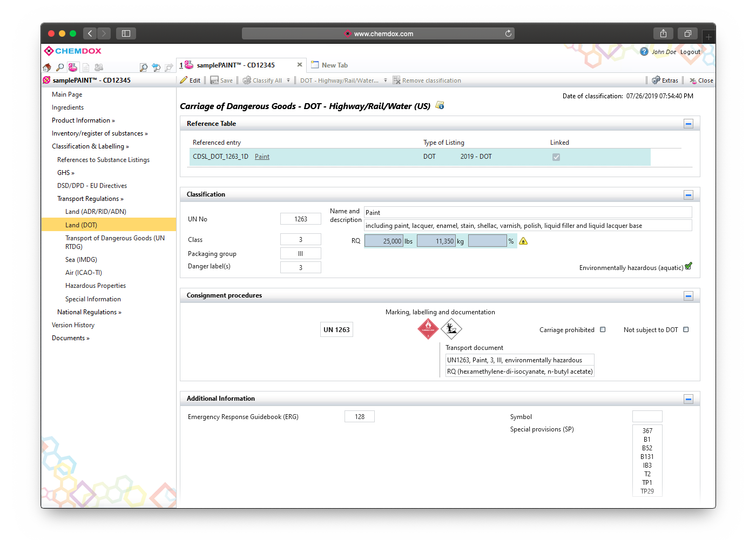Open Air (ICAO-TI) in the sidebar
This screenshot has height=540, width=756.
pyautogui.click(x=84, y=273)
